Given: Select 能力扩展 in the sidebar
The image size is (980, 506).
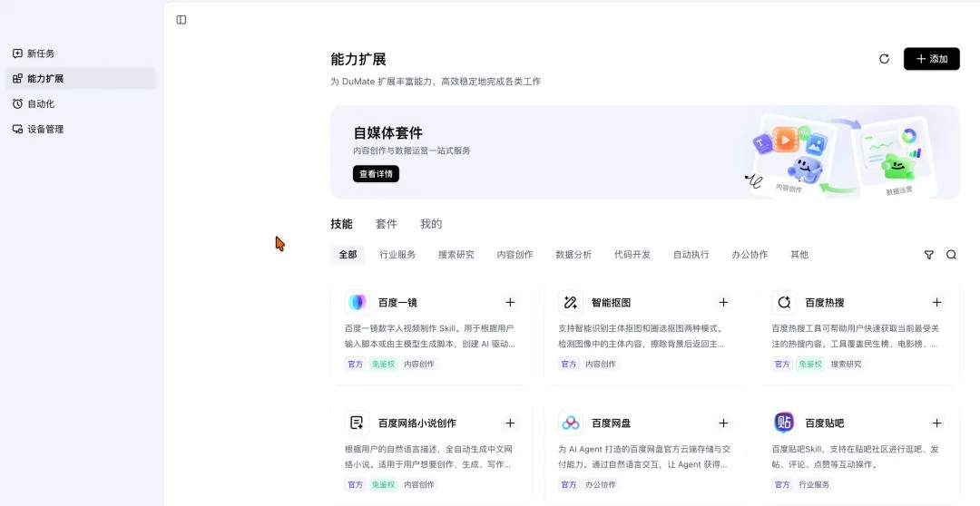Looking at the screenshot, I should point(82,79).
